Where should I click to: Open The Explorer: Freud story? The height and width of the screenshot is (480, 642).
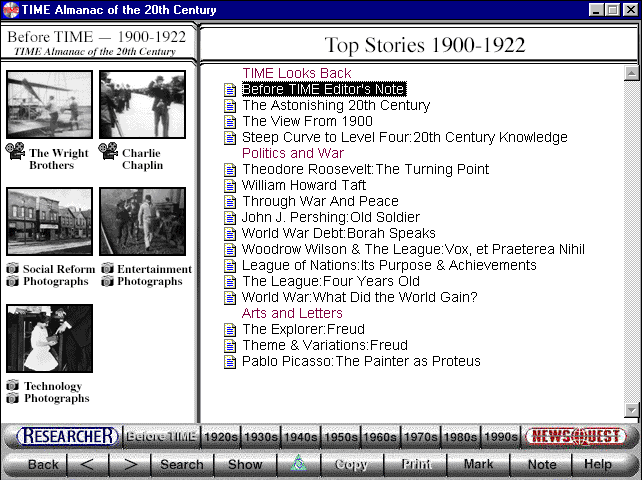click(x=303, y=329)
